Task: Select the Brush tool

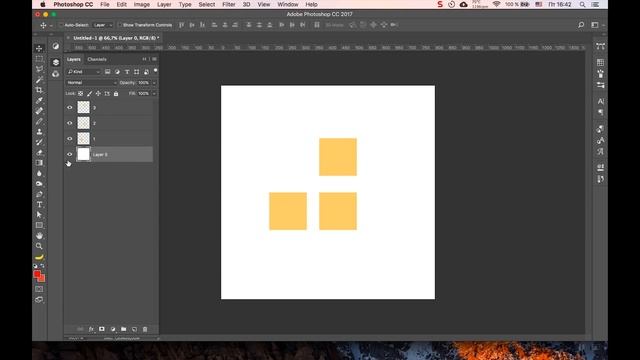Action: pos(39,121)
